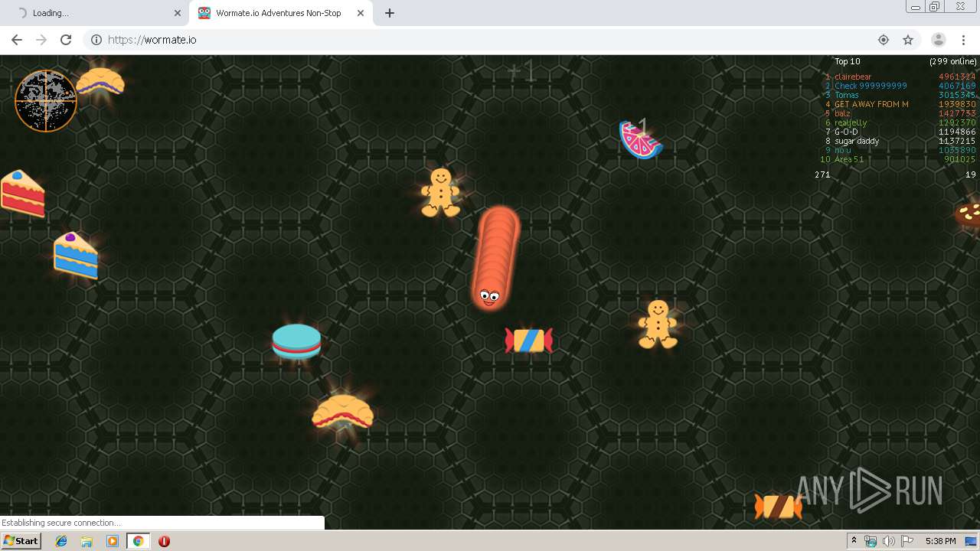Click the gingerbread man right of the worm
Viewport: 980px width, 551px height.
point(658,324)
